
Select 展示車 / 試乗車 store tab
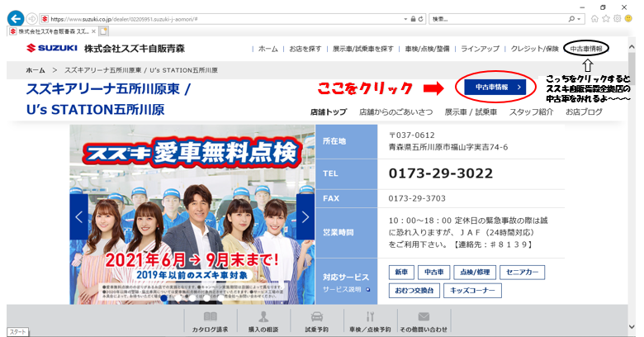coord(471,112)
